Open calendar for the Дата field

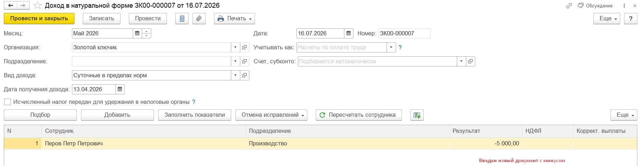pyautogui.click(x=348, y=34)
